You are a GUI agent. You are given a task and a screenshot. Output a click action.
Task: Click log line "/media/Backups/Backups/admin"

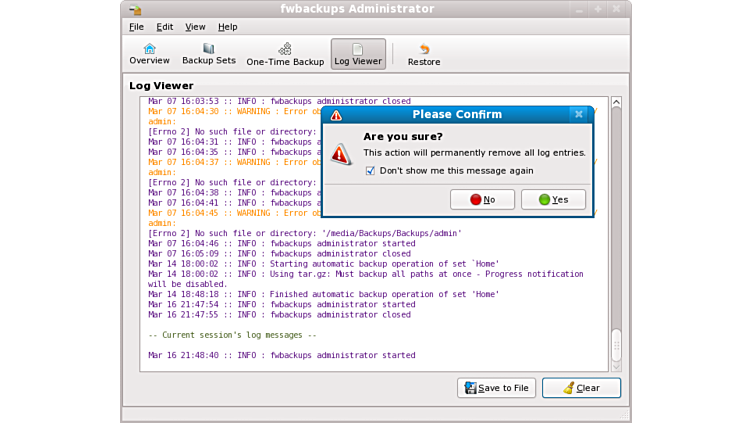tap(305, 233)
